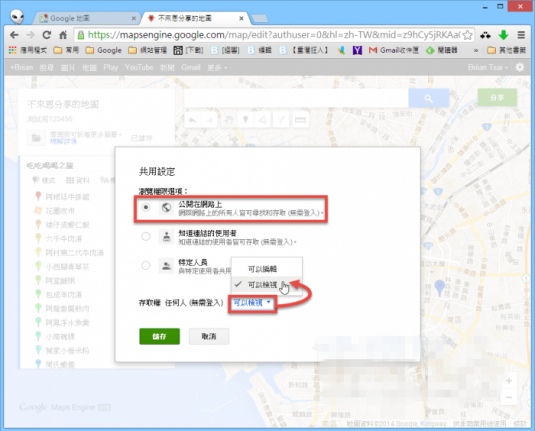
Task: Bookmark this page with the star icon
Action: coord(468,35)
